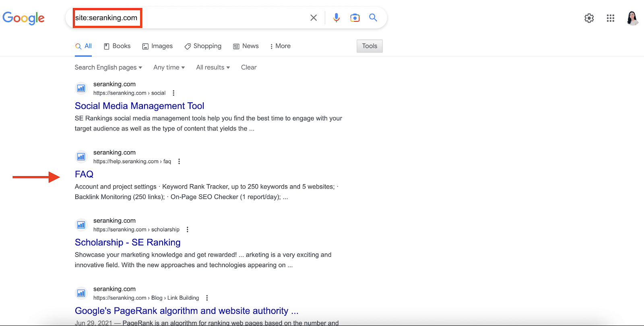Click the snippet starting 'Account and project settings'
The width and height of the screenshot is (644, 326).
coord(206,192)
